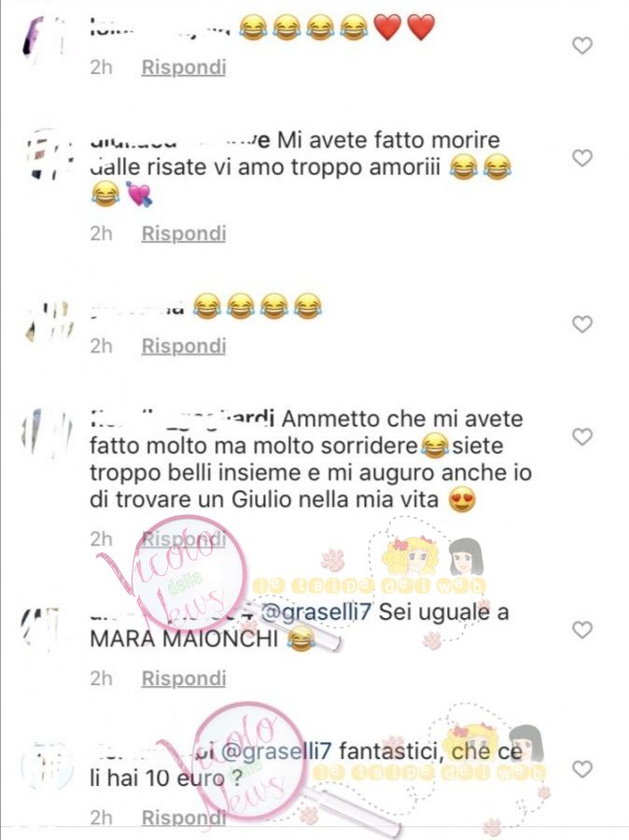Open the avatar beside 'Mi avete fatto morire'
This screenshot has height=840, width=629.
coord(49,154)
